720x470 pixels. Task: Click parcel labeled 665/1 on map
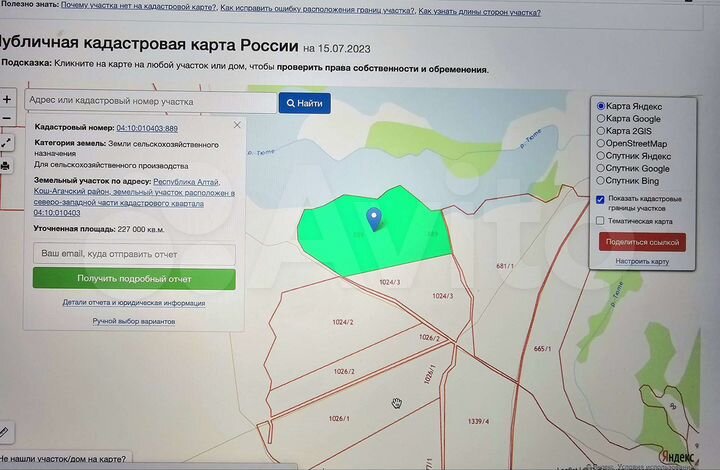(x=542, y=349)
